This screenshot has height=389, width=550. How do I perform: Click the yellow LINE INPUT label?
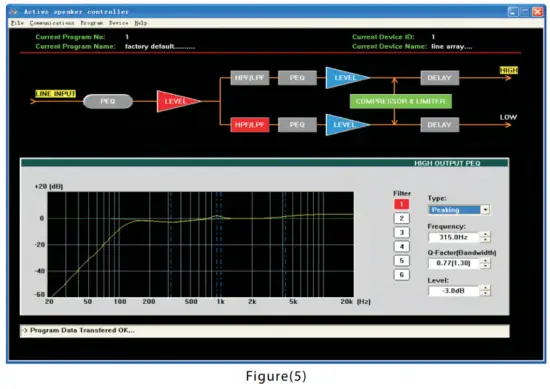click(55, 94)
